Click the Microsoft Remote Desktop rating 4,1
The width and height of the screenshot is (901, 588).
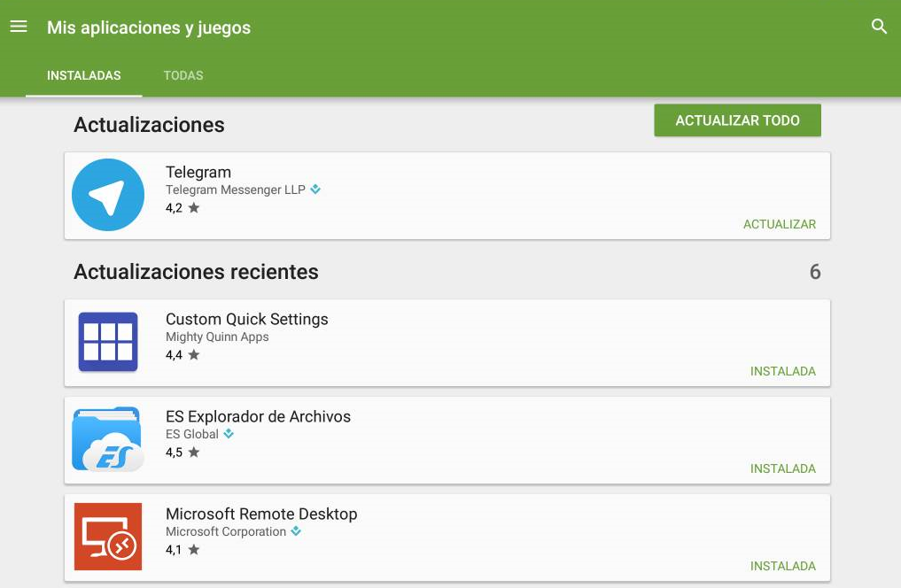(174, 550)
